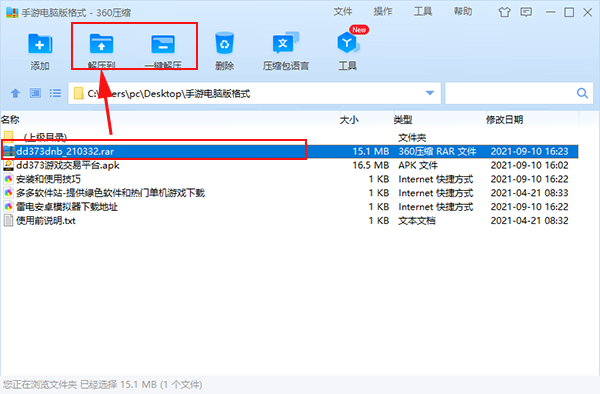Viewport: 600px width, 394px height.
Task: Maximize the 360压缩 window
Action: pos(569,12)
